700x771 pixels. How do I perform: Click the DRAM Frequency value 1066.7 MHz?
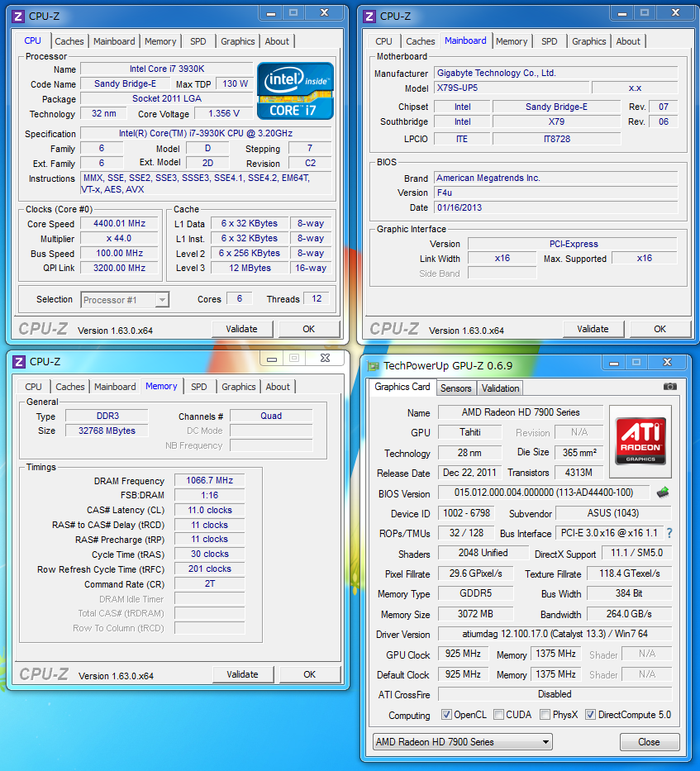210,480
